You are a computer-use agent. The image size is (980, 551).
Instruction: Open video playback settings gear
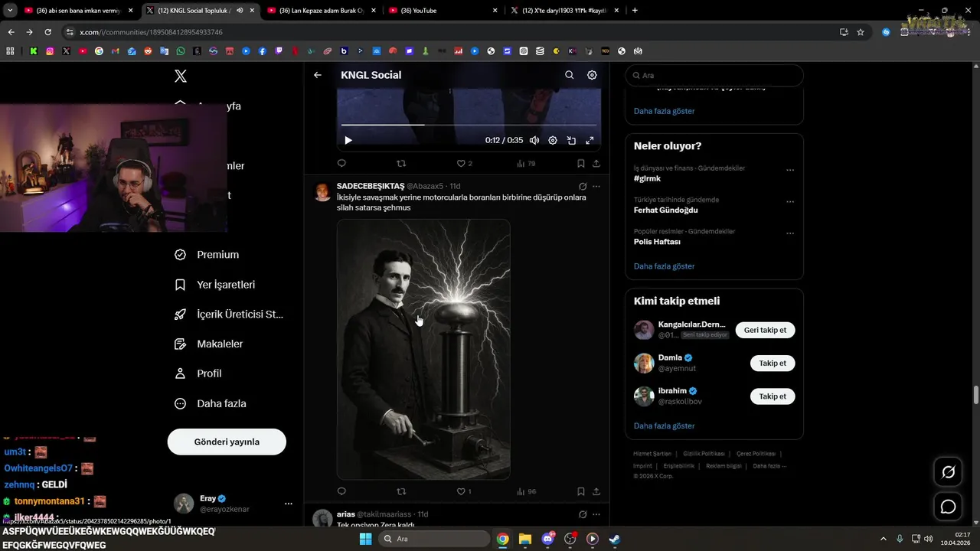(553, 140)
